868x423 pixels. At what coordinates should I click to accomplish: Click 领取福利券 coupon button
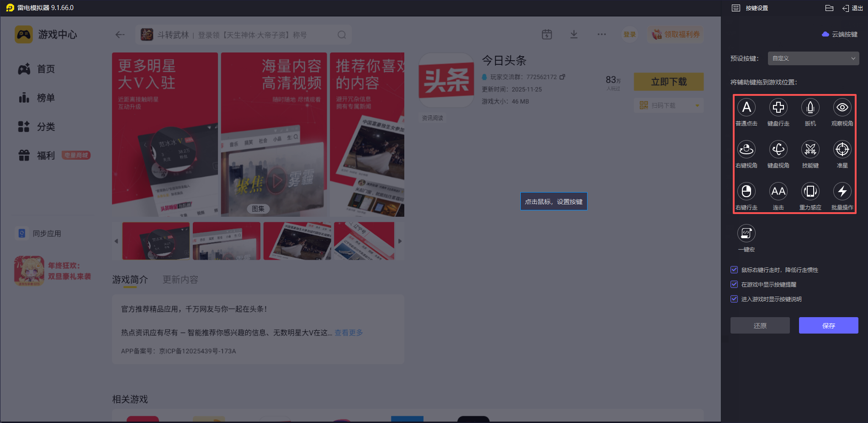click(x=675, y=34)
